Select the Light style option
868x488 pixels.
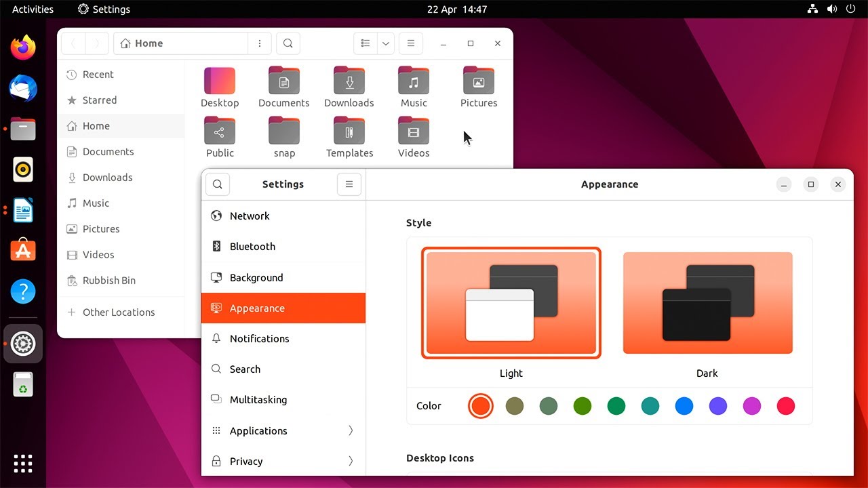pyautogui.click(x=511, y=303)
